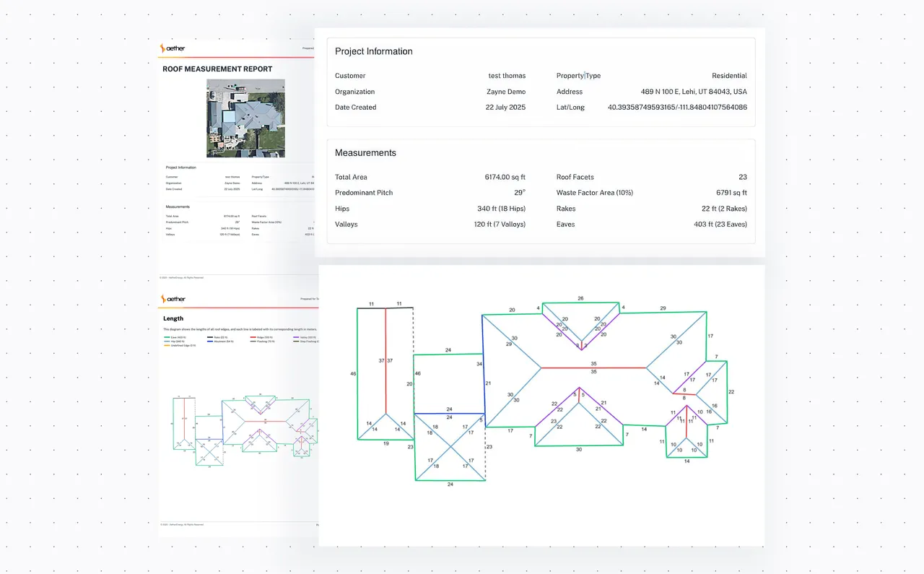Click the aether logo on the Length page
The width and height of the screenshot is (924, 574).
pos(173,299)
